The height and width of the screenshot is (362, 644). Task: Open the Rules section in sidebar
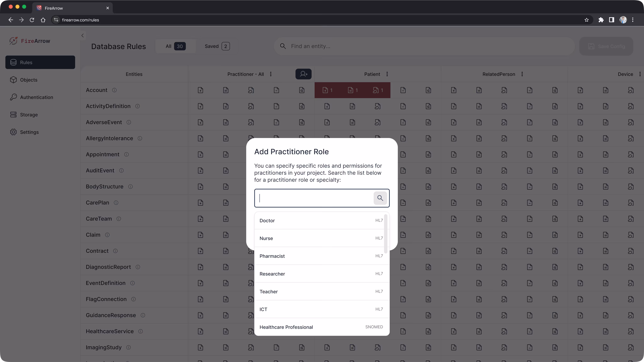click(x=40, y=62)
